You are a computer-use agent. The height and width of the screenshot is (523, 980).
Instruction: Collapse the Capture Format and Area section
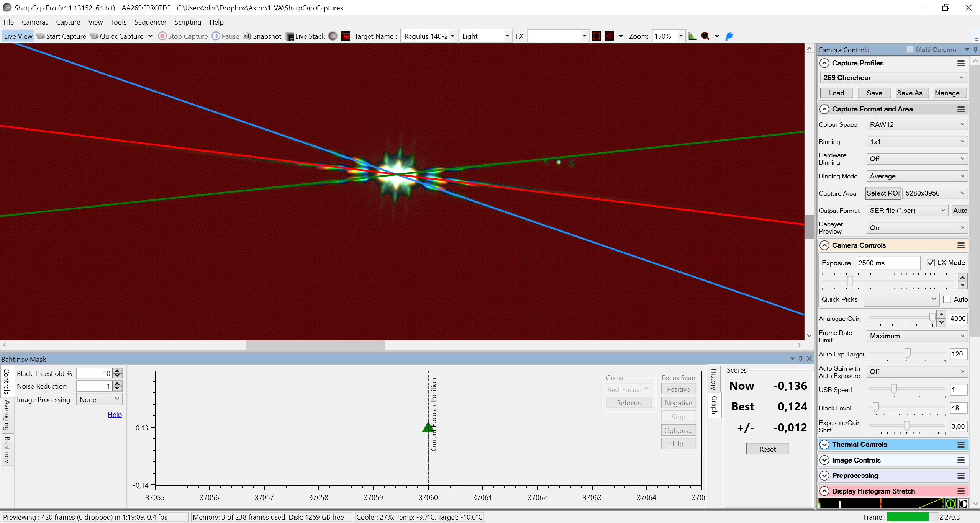pos(824,109)
